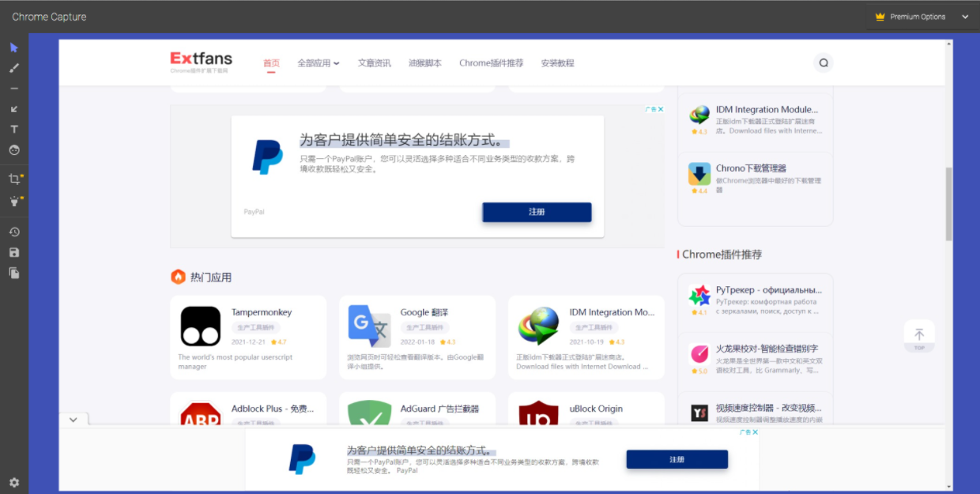Click the Extfans logo
Image resolution: width=980 pixels, height=494 pixels.
pos(201,62)
